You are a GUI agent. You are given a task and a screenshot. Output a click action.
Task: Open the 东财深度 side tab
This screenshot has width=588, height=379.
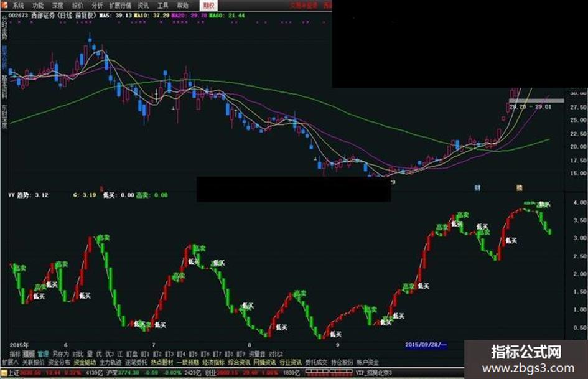tap(4, 116)
